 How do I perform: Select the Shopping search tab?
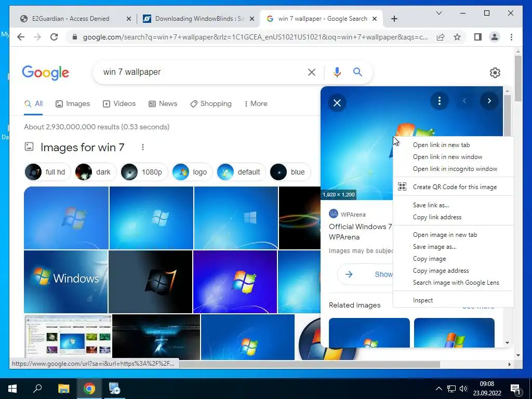(211, 103)
